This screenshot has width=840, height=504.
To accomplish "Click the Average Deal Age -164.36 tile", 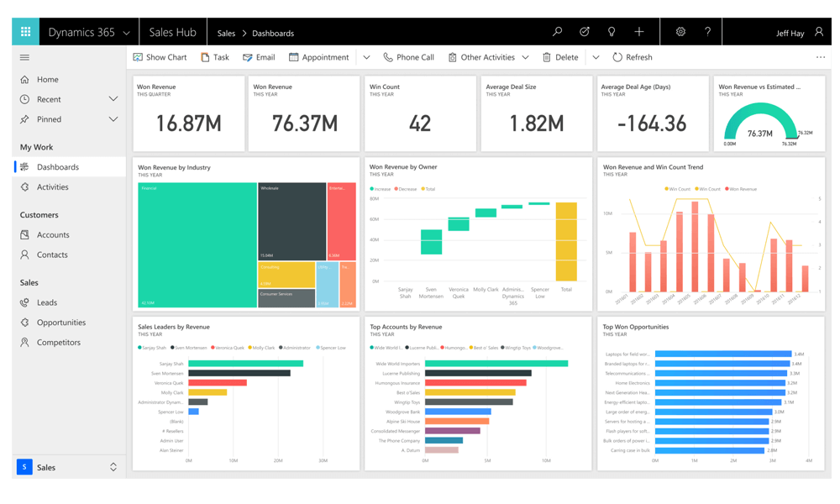I will click(653, 113).
